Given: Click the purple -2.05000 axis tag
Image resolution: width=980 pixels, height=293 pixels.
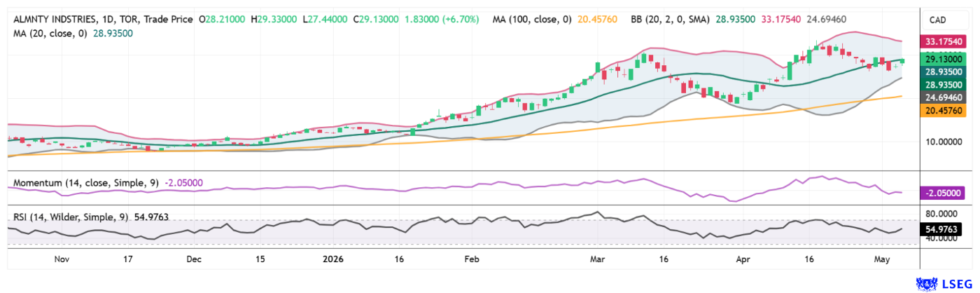Looking at the screenshot, I should coord(943,193).
